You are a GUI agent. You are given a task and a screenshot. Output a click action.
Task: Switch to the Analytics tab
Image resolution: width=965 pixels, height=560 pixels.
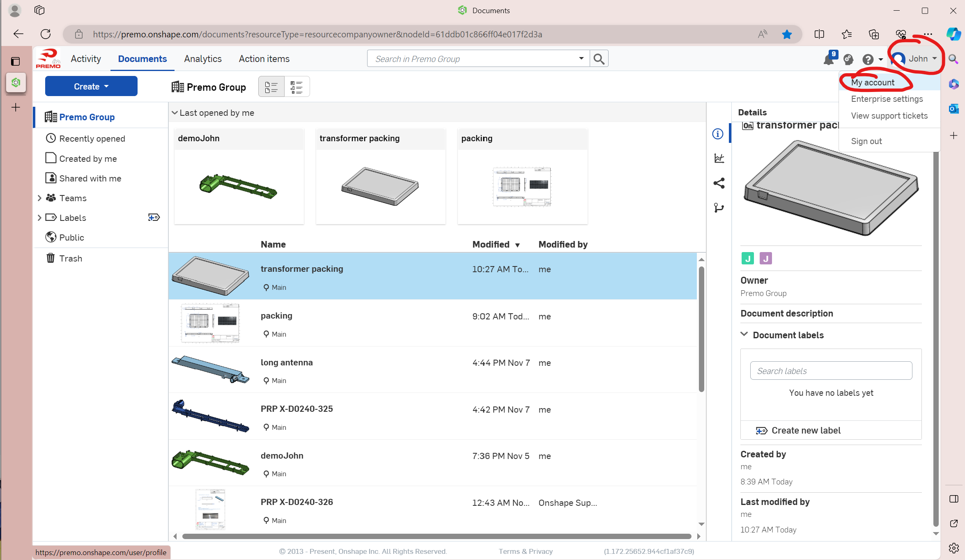[202, 59]
